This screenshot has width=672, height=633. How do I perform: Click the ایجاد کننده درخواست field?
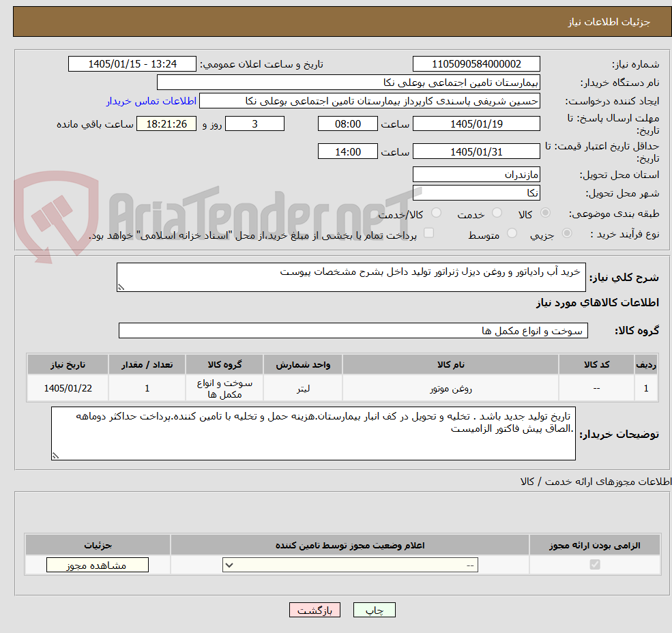[x=369, y=101]
